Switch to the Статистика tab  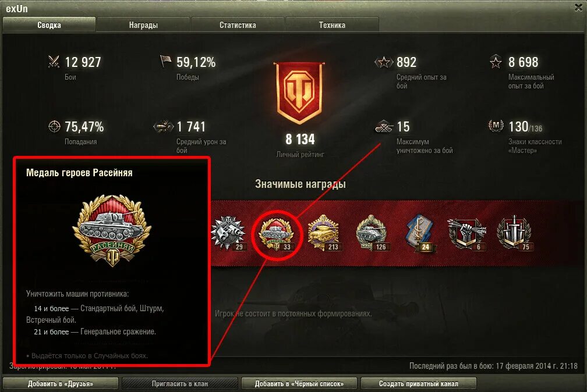(x=238, y=24)
